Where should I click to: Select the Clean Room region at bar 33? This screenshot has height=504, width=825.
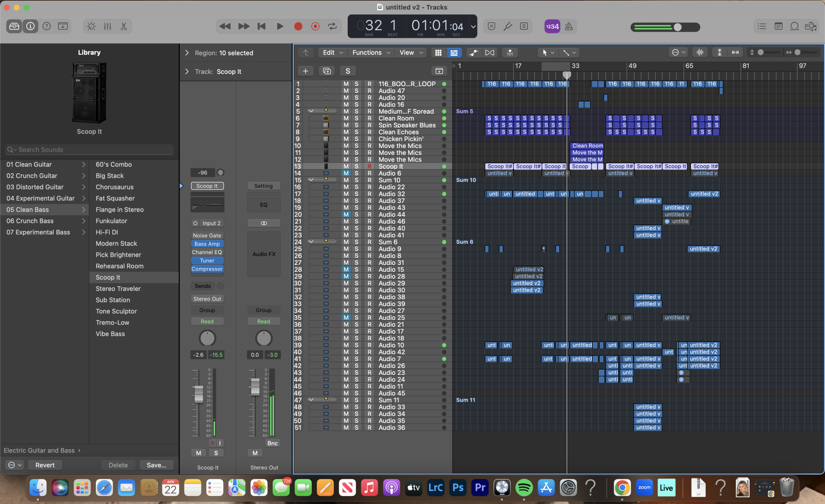pyautogui.click(x=587, y=146)
